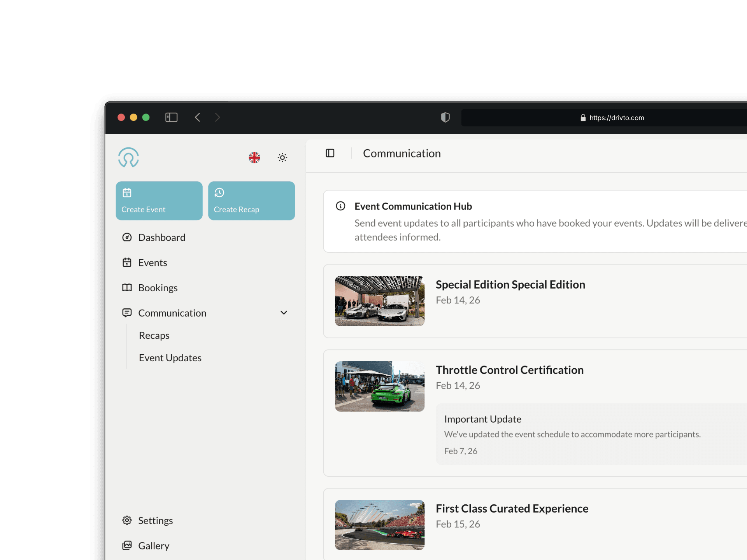Toggle the app sidebar panel icon
The image size is (747, 560).
330,153
